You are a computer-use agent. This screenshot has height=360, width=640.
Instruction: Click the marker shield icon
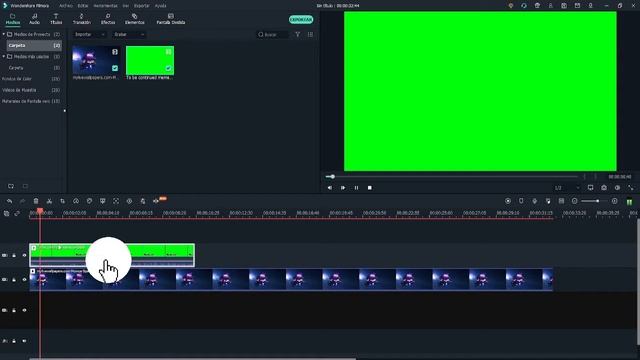click(521, 201)
